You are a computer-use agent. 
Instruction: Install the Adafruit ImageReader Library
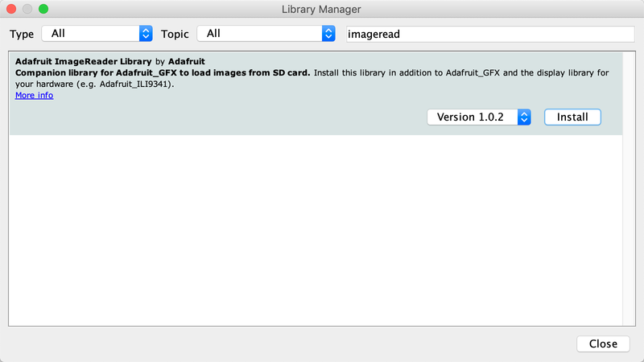(x=572, y=117)
